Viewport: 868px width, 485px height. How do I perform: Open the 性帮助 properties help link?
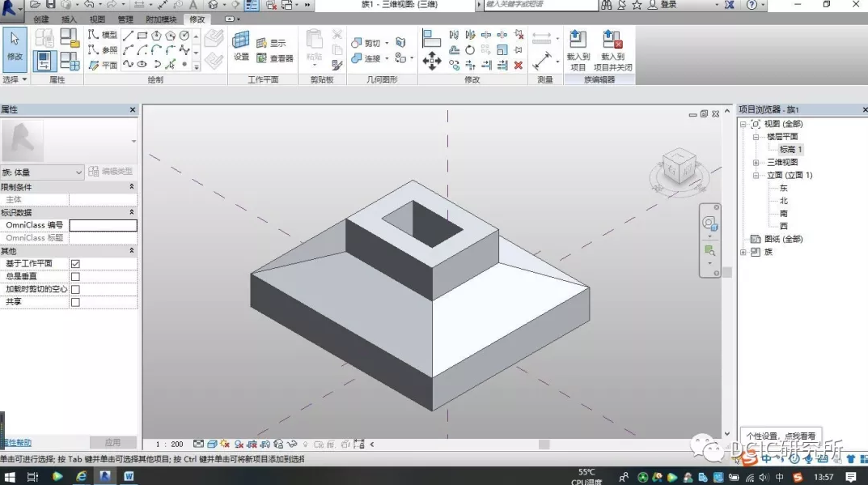point(16,442)
